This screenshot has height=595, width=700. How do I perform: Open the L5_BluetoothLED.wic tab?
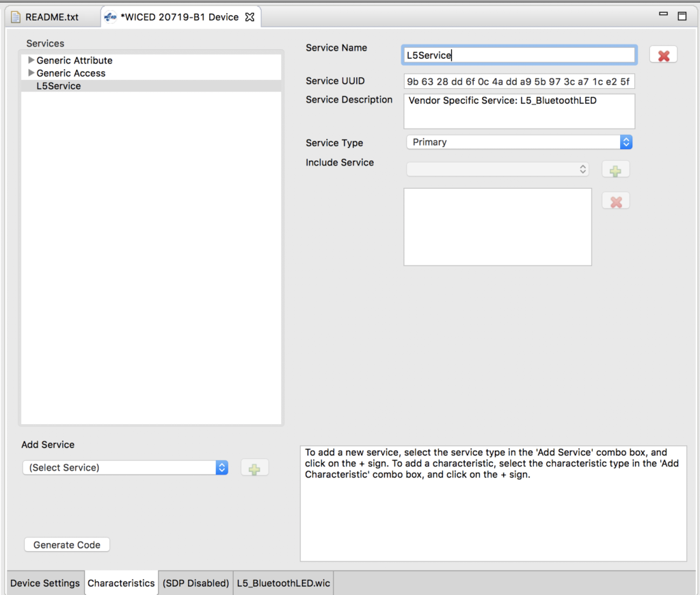point(284,583)
